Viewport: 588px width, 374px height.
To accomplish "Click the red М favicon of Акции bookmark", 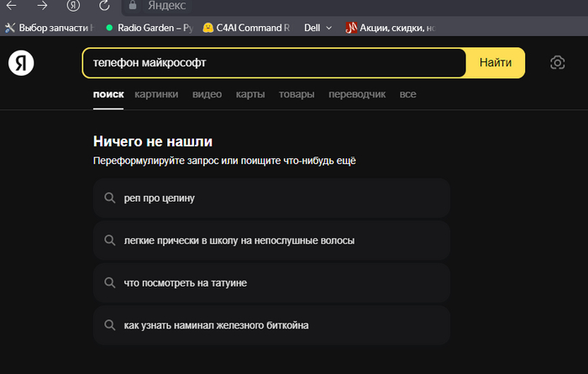I will tap(351, 28).
